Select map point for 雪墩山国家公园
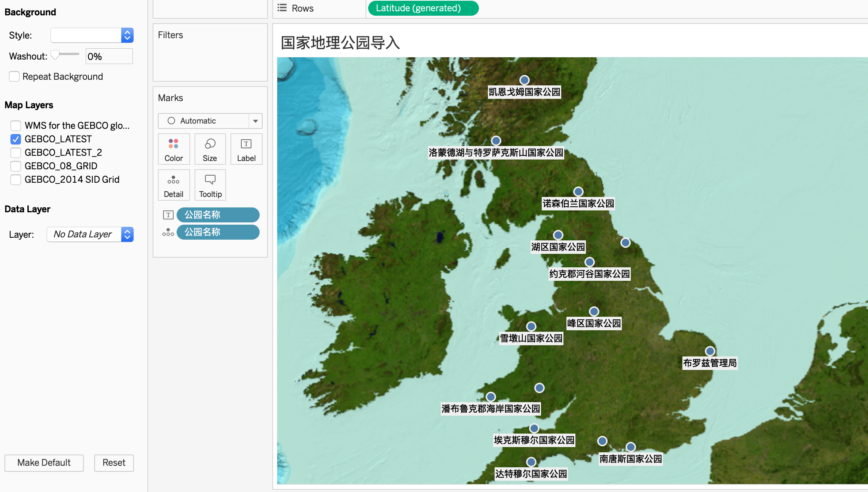 (x=531, y=327)
